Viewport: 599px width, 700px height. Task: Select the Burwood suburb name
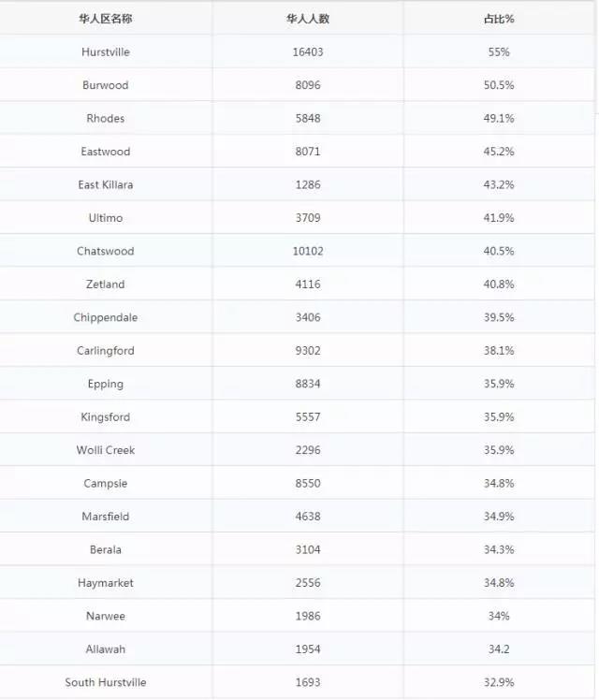pyautogui.click(x=106, y=85)
